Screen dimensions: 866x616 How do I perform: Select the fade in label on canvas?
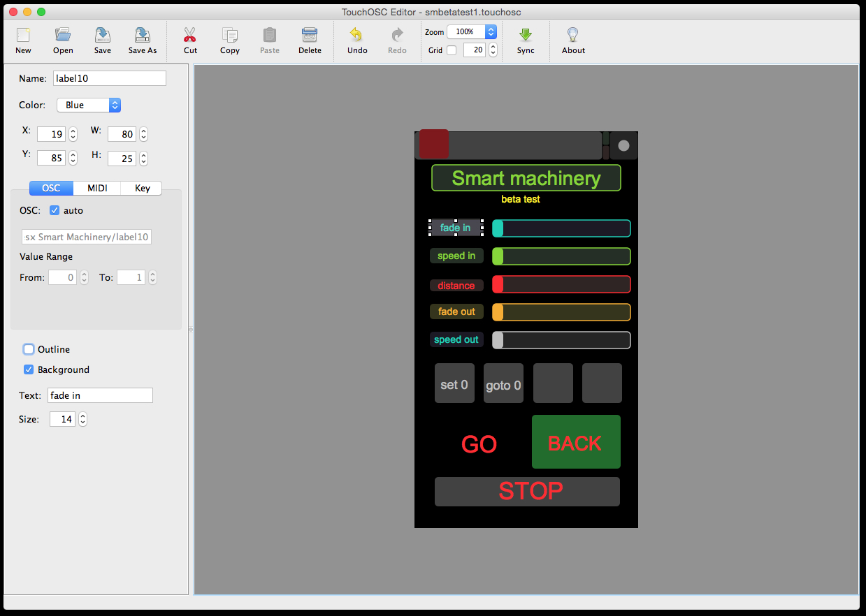click(456, 228)
